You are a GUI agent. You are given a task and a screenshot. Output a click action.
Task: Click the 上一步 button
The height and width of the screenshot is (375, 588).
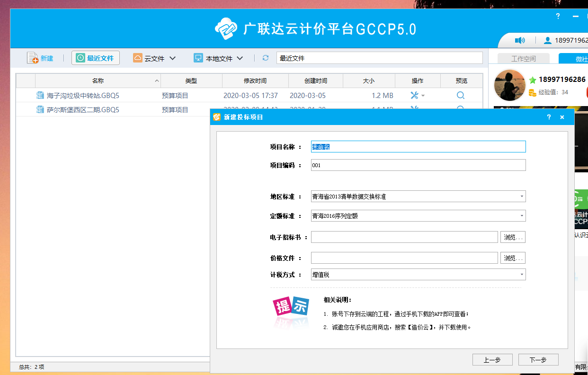point(492,360)
